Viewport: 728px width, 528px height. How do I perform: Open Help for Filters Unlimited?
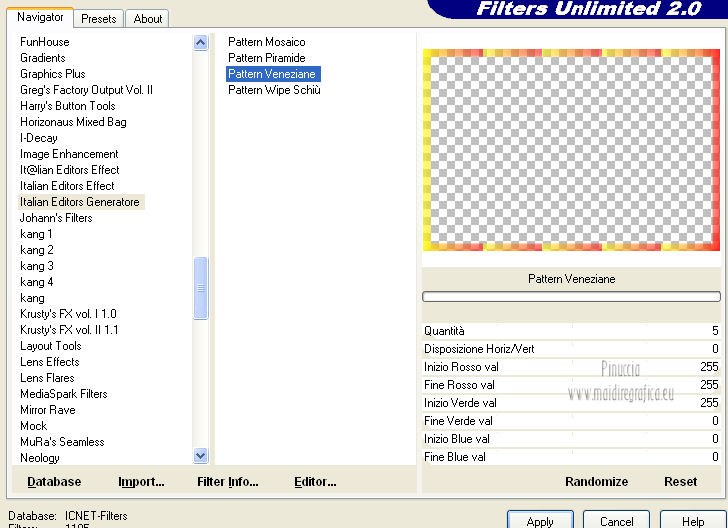[693, 520]
